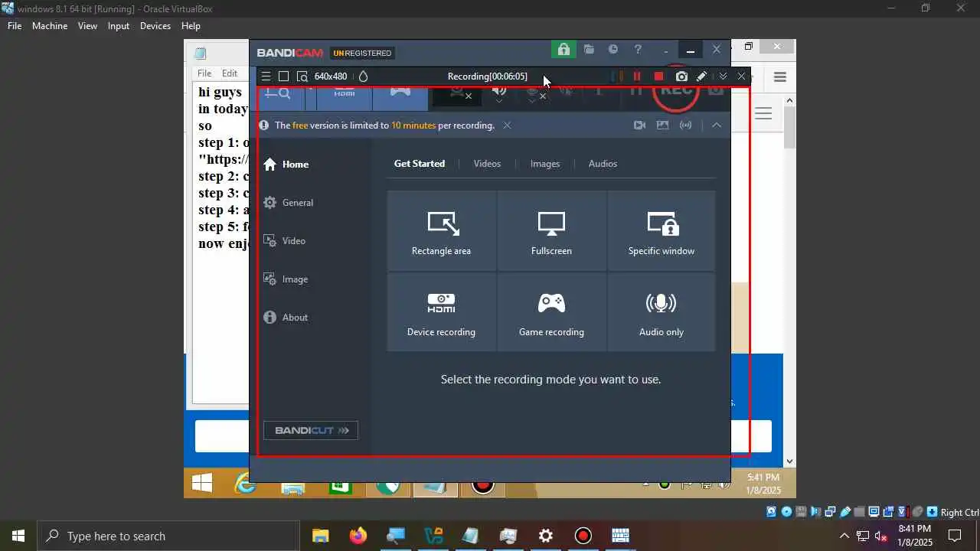The height and width of the screenshot is (551, 980).
Task: Click the info icon on the notice bar
Action: tap(264, 126)
